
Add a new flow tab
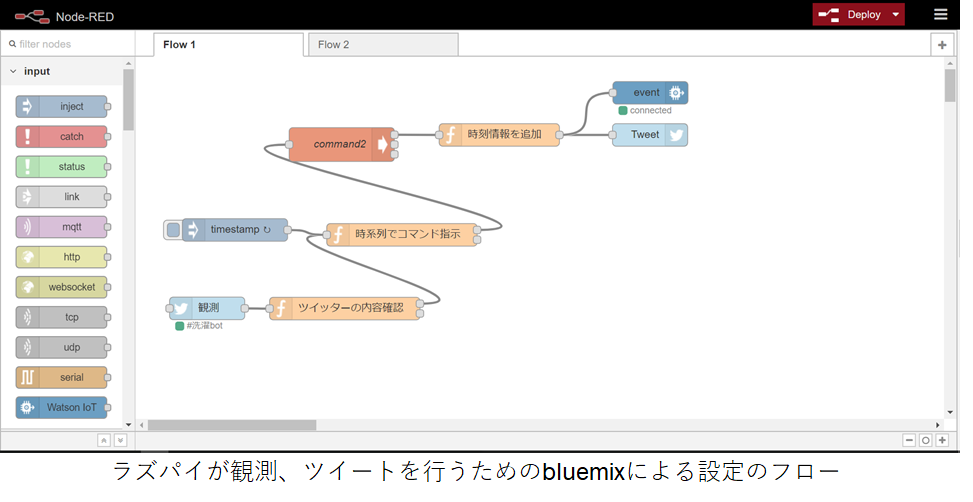(942, 45)
